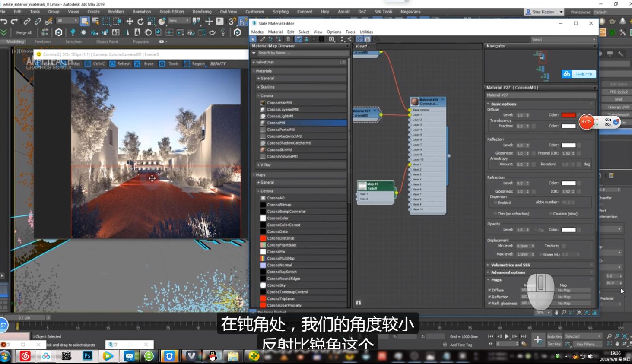
Task: Click the Corona sun toolbar icon
Action: click(83, 32)
